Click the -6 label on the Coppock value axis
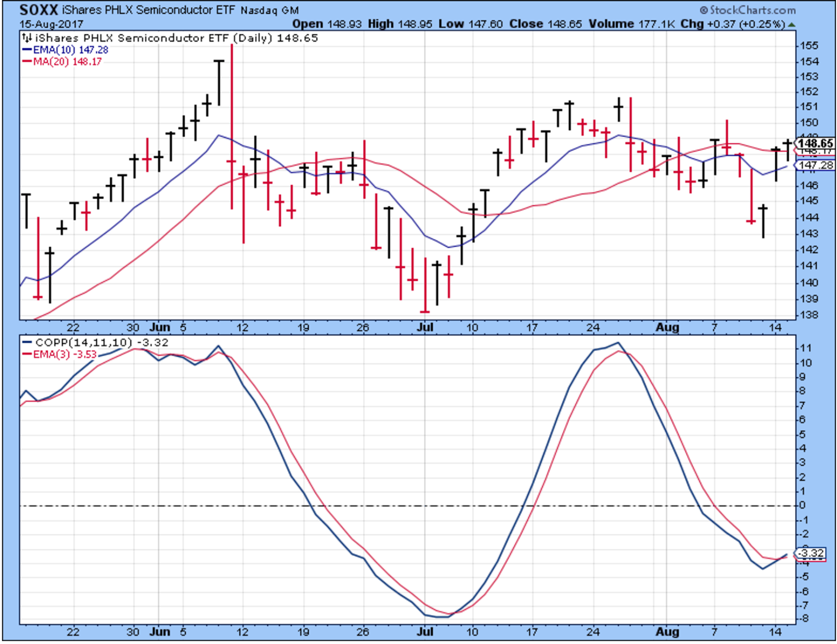This screenshot has height=644, width=837. point(805,591)
